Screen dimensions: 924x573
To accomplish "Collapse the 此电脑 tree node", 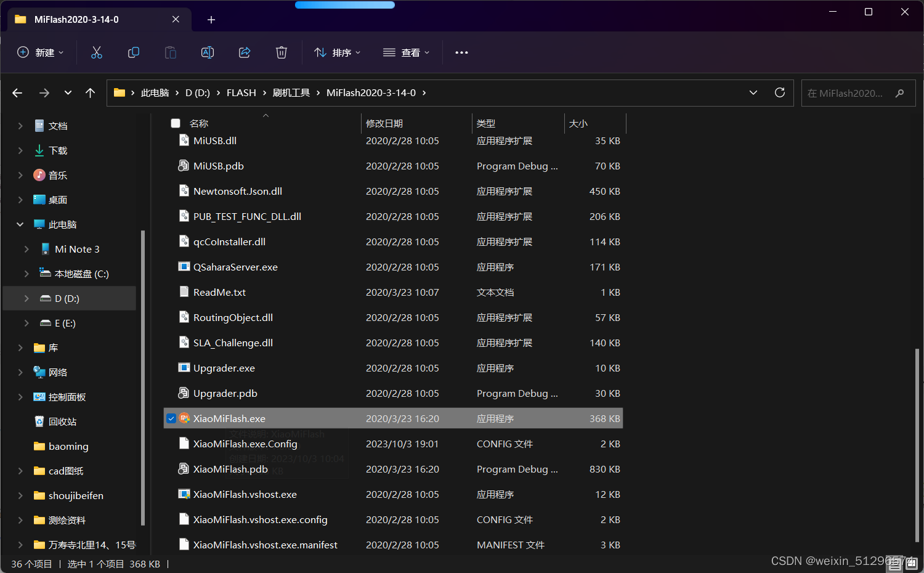I will [x=20, y=224].
